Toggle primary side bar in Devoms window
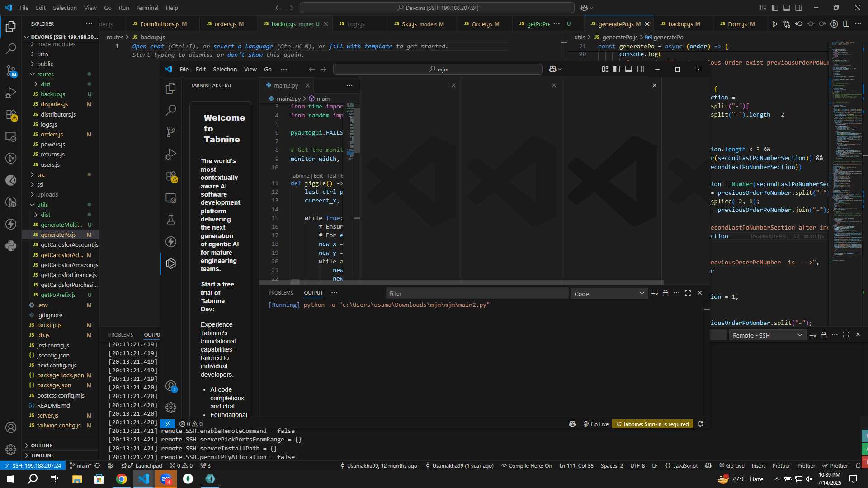The height and width of the screenshot is (488, 868). [775, 8]
